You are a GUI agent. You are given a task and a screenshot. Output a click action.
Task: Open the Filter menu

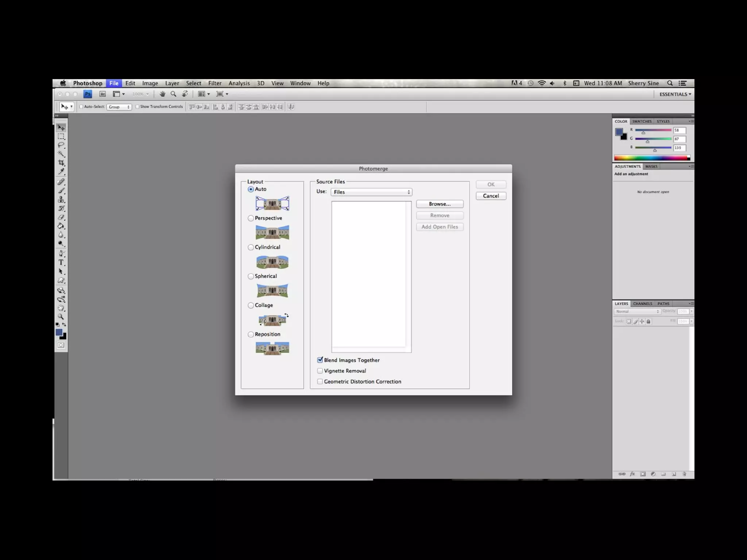(x=214, y=83)
